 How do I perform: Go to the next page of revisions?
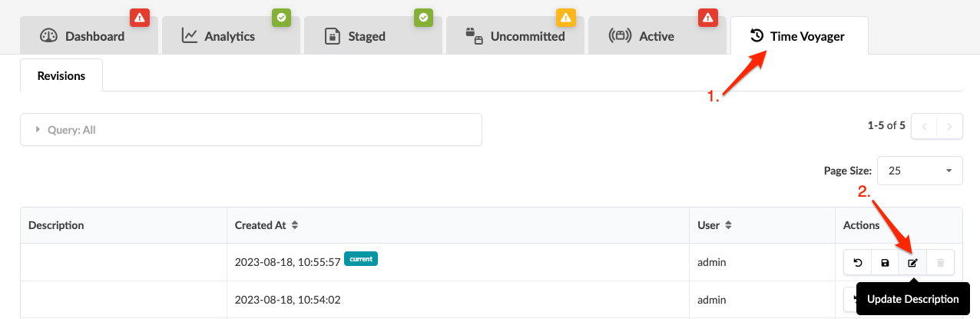coord(950,126)
